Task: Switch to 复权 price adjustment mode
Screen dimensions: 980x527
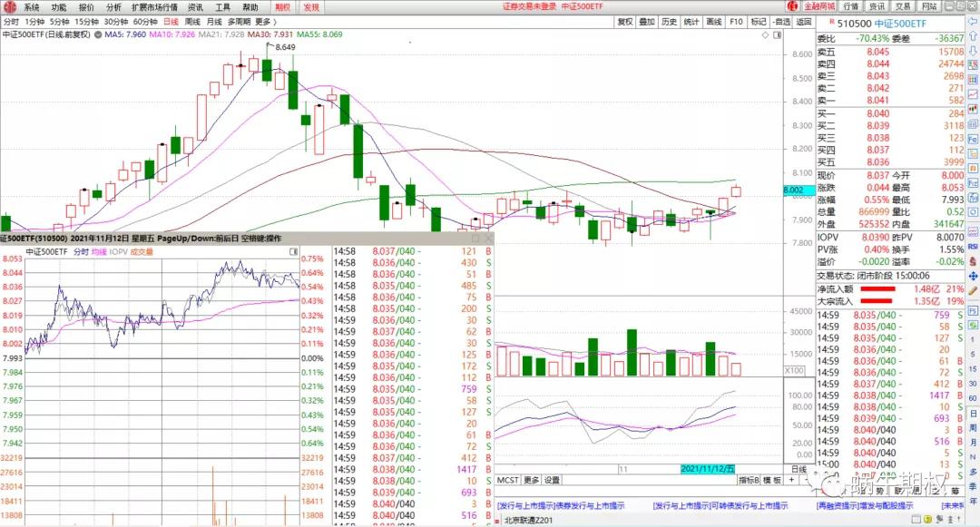Action: [625, 21]
